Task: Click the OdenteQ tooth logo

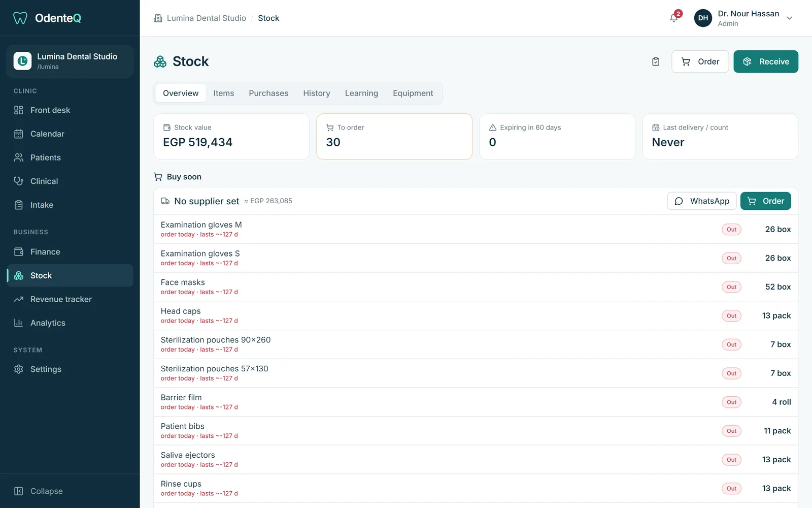Action: click(20, 18)
